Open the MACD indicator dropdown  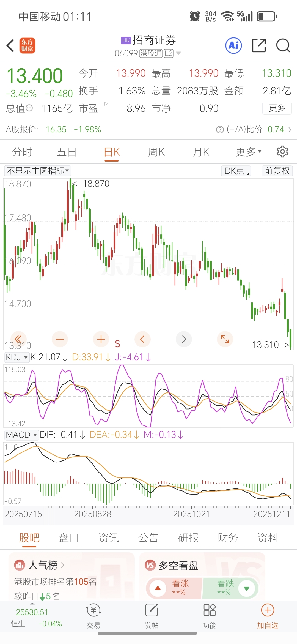click(x=21, y=435)
